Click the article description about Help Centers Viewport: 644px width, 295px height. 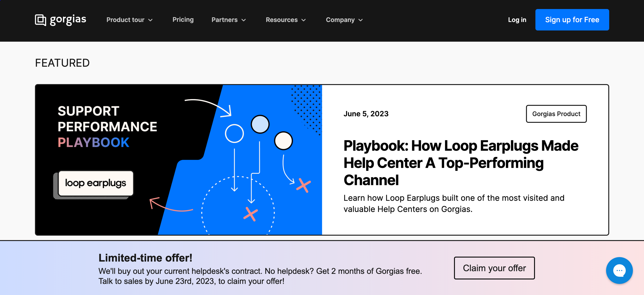(454, 203)
